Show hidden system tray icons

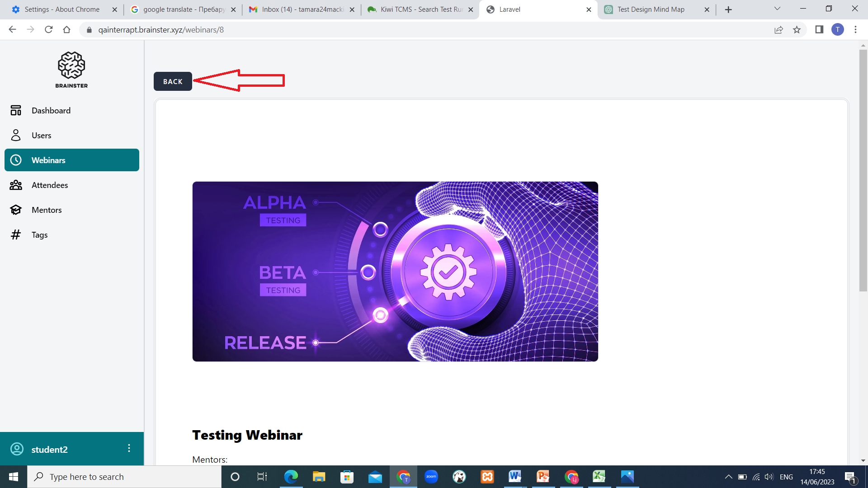click(x=728, y=477)
